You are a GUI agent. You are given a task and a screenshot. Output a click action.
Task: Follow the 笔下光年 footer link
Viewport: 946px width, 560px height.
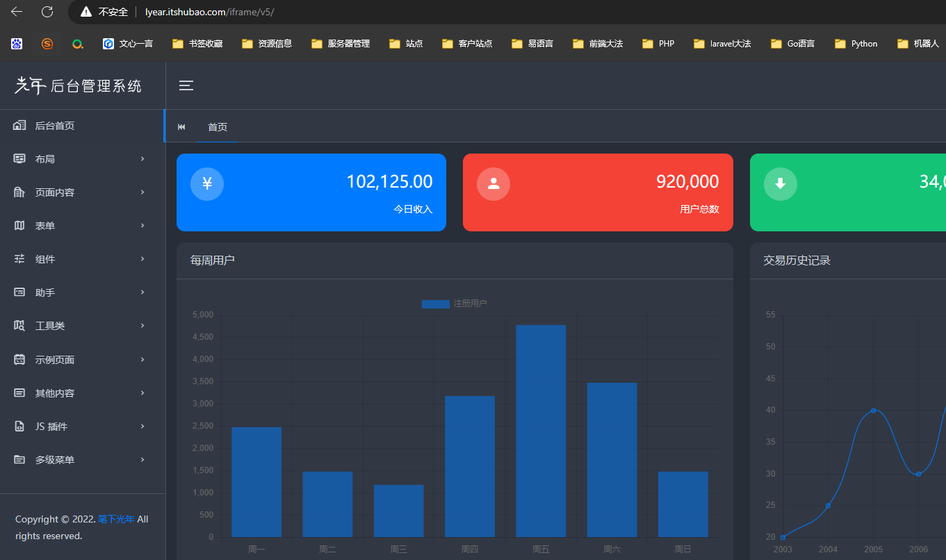click(116, 519)
